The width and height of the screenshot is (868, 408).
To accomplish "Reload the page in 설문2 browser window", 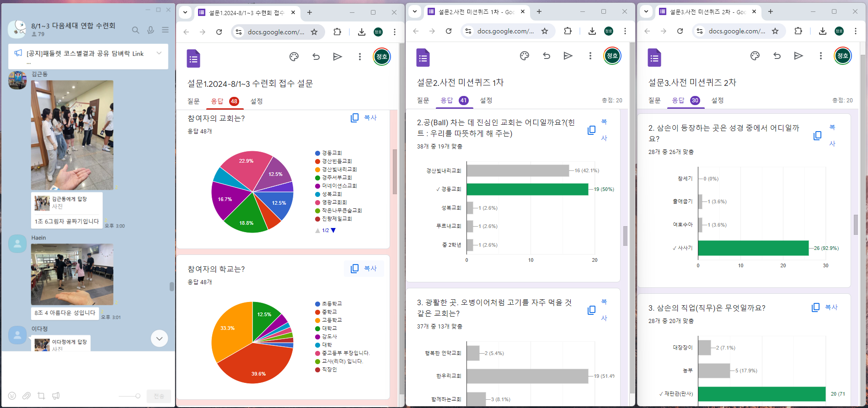I will click(x=449, y=31).
